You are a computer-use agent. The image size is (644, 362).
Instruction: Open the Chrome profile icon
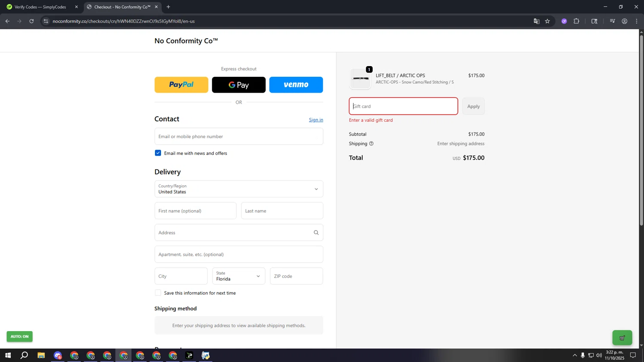tap(624, 21)
